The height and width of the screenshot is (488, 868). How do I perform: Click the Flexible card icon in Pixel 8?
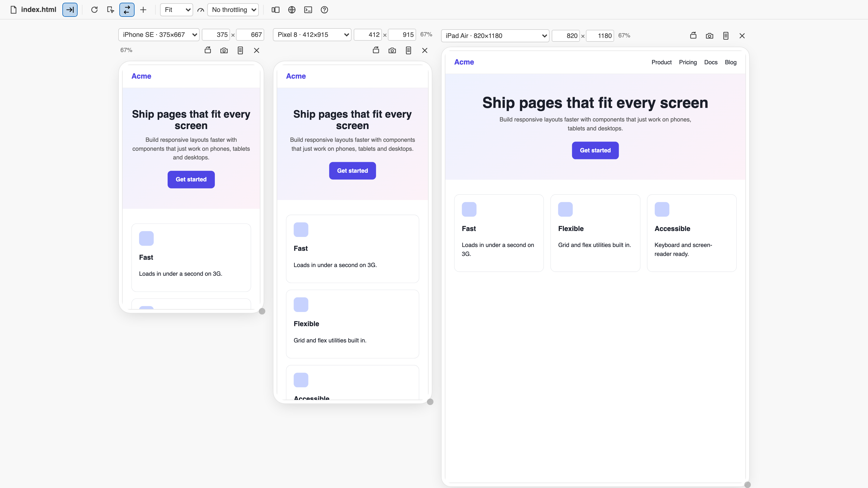(x=301, y=305)
